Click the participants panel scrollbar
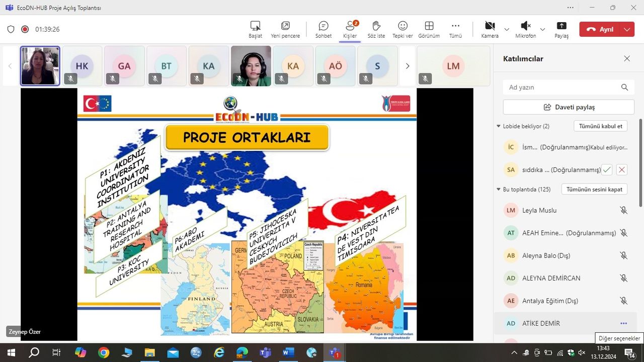The width and height of the screenshot is (644, 362). pyautogui.click(x=640, y=162)
